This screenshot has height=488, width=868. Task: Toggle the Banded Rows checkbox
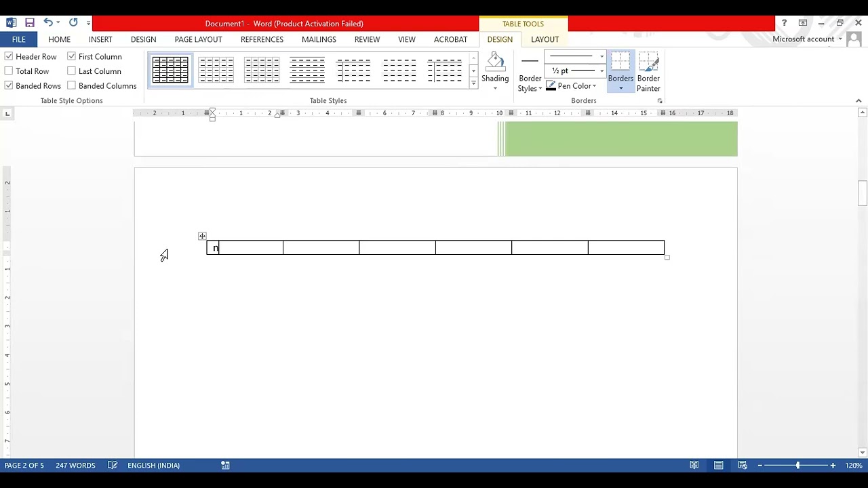tap(9, 86)
